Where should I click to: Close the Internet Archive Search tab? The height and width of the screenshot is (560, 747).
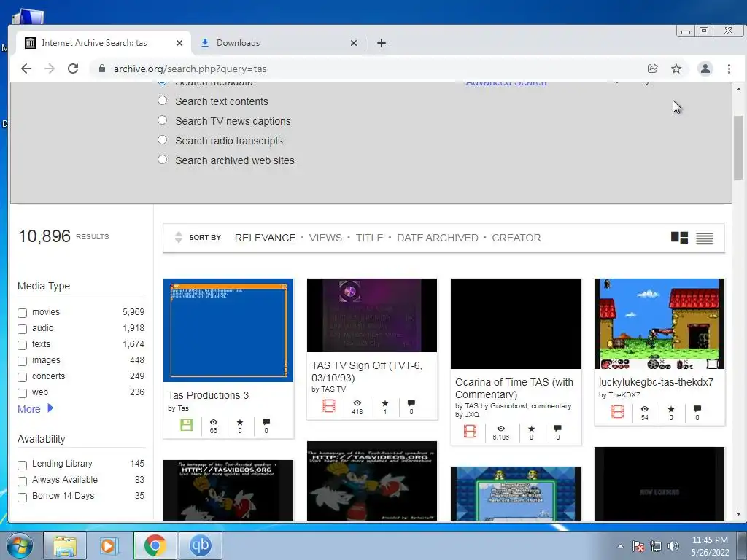click(179, 43)
